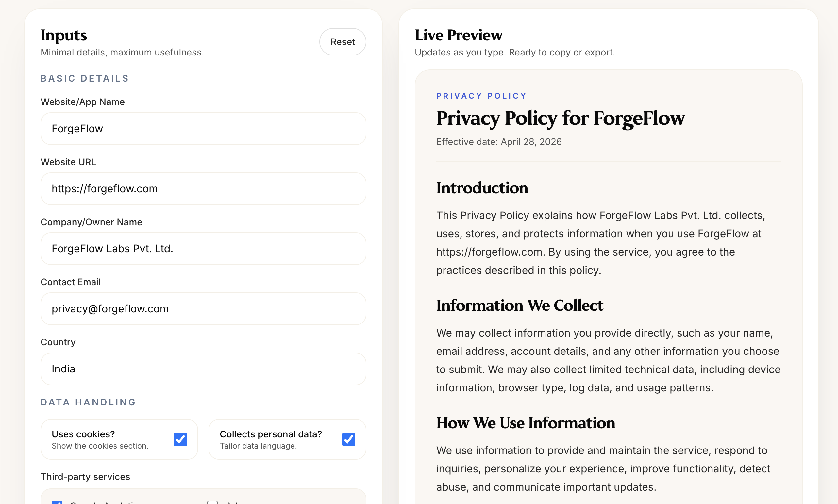Click the "Inputs" panel heading

click(64, 35)
